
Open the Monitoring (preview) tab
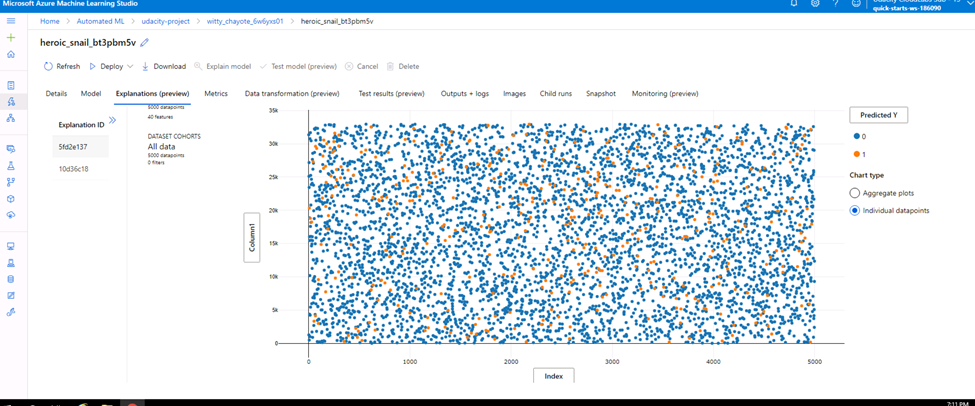pyautogui.click(x=665, y=93)
